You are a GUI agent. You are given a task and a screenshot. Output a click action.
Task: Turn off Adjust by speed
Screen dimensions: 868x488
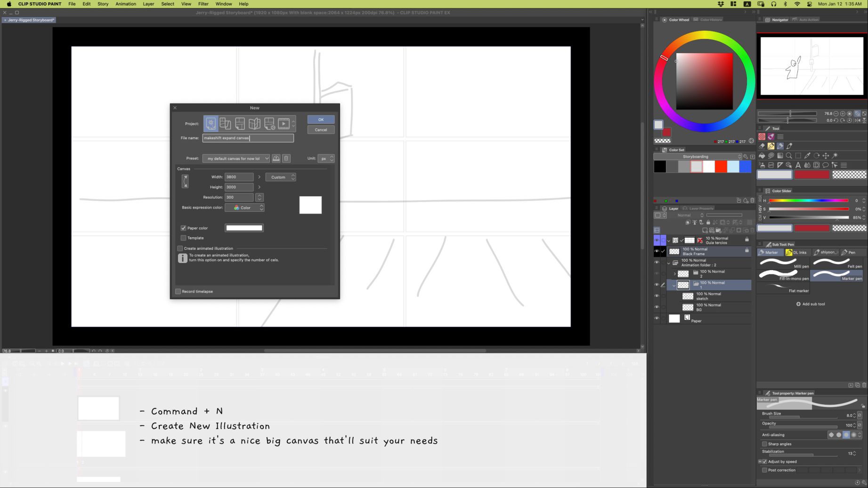pos(764,462)
